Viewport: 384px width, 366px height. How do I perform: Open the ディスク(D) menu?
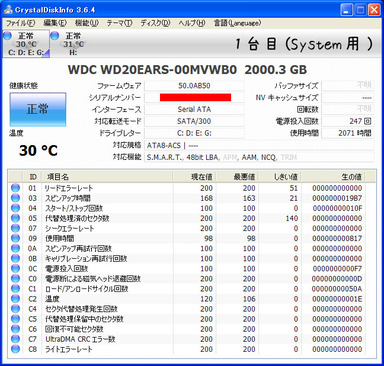click(155, 23)
